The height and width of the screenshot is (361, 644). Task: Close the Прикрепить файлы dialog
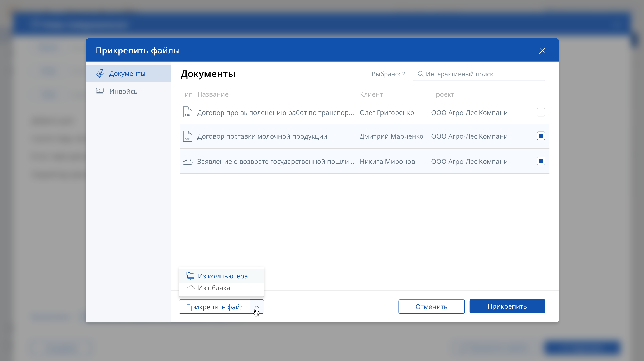click(542, 51)
